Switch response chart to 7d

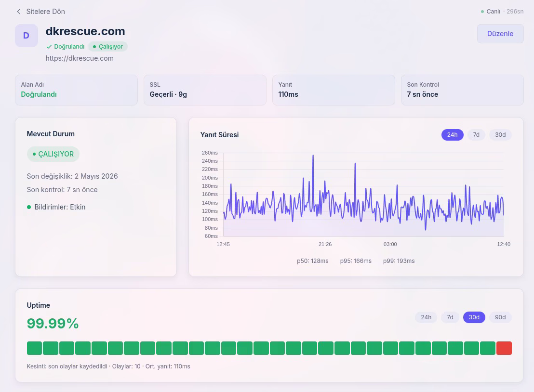[x=476, y=135]
